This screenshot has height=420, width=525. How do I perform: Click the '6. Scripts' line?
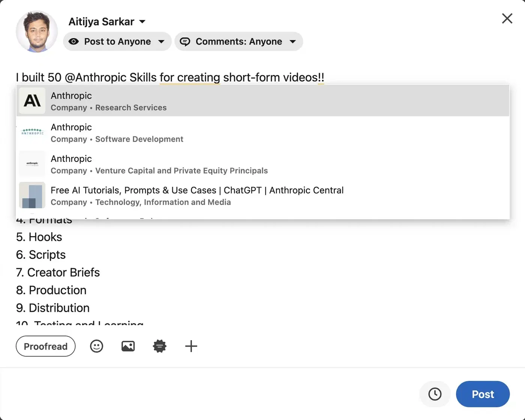click(41, 255)
